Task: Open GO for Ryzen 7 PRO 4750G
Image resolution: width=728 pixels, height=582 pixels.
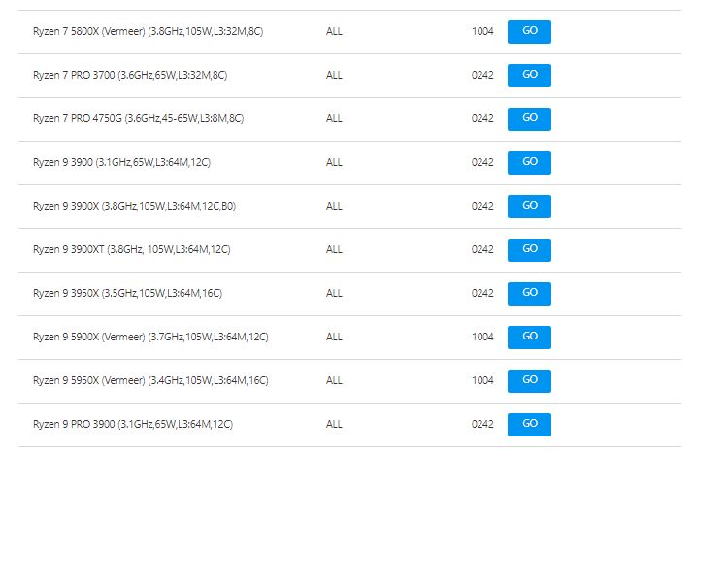Action: click(x=529, y=118)
